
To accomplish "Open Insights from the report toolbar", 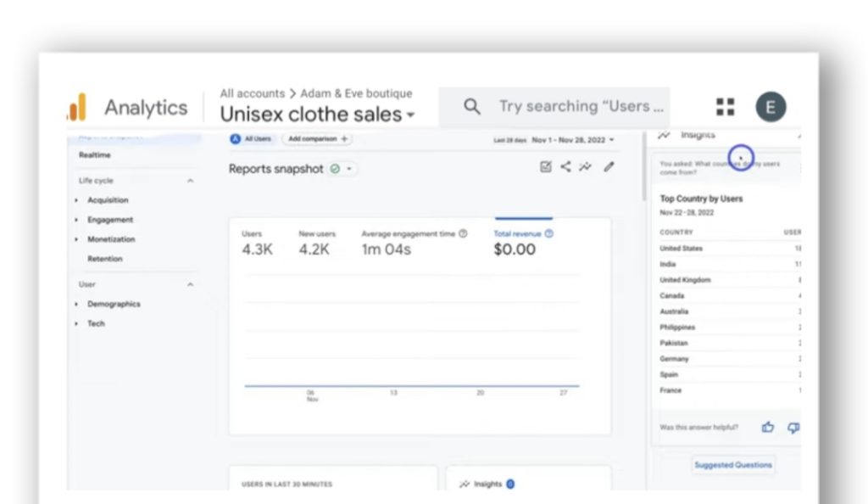I will (x=585, y=167).
